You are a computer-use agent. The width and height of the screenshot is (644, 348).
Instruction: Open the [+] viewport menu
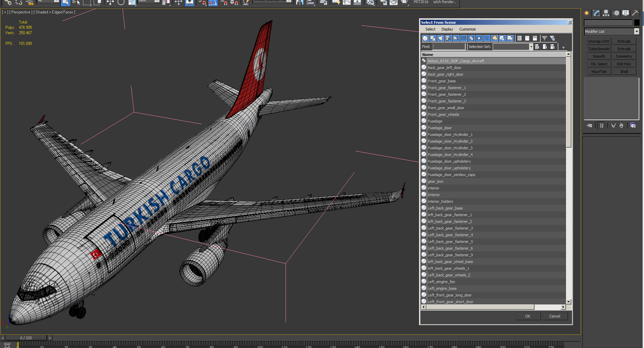(x=5, y=12)
